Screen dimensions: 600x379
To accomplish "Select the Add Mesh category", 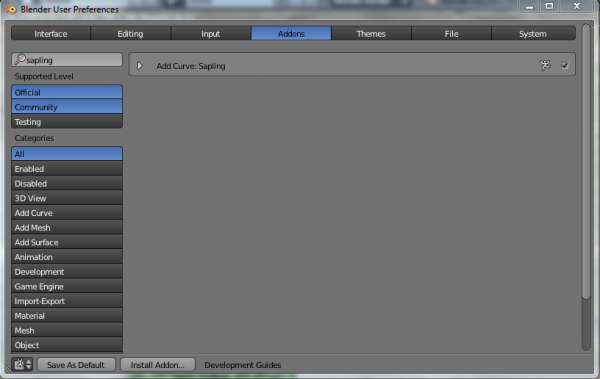I will tap(67, 227).
